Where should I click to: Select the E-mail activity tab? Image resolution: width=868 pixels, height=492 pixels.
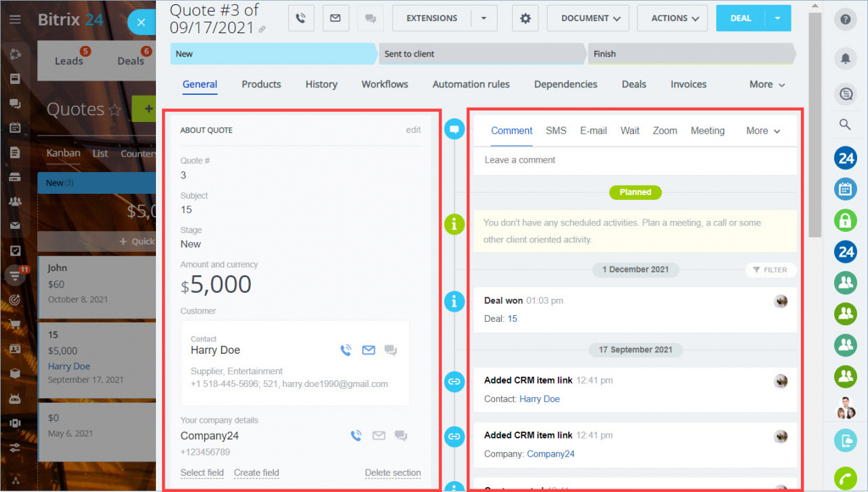(x=593, y=131)
